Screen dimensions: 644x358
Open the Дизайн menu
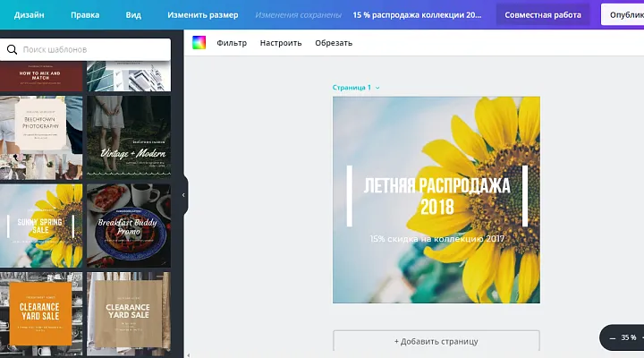tap(29, 15)
